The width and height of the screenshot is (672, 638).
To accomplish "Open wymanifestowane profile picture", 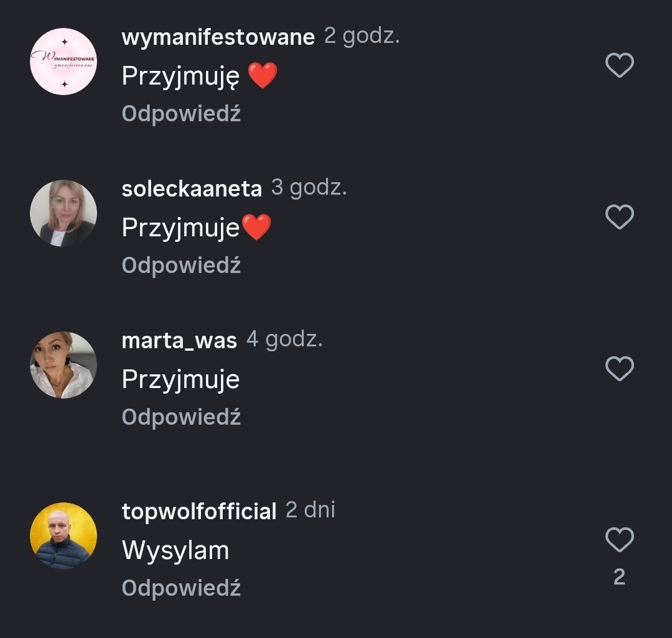I will coord(63,62).
